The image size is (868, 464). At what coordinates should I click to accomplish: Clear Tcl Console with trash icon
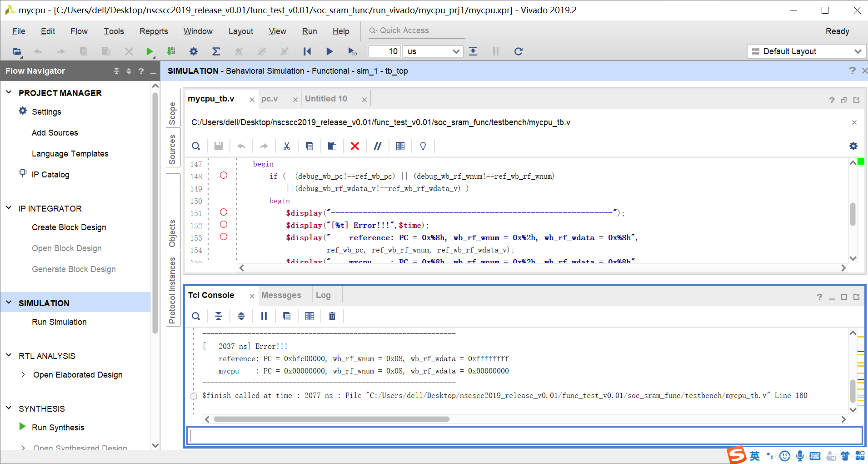[x=332, y=316]
